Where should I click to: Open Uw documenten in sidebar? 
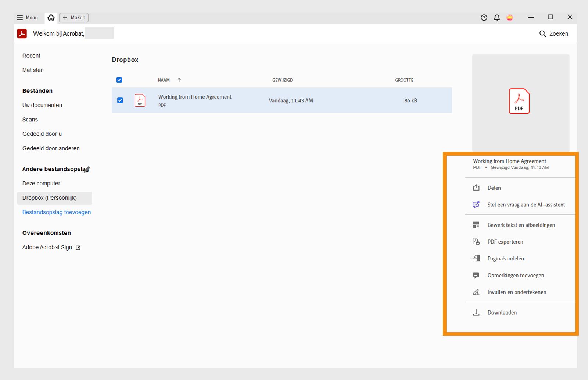point(42,105)
